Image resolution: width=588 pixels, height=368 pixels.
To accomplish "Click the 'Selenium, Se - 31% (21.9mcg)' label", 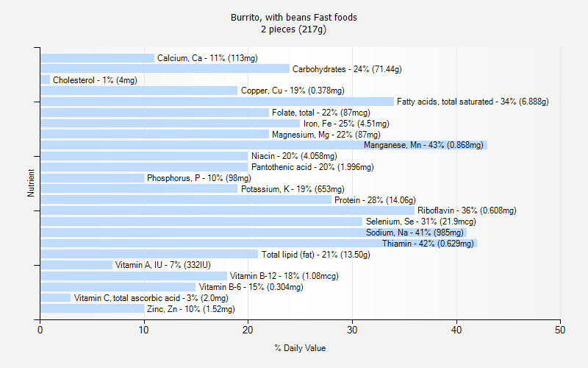I will tap(420, 222).
